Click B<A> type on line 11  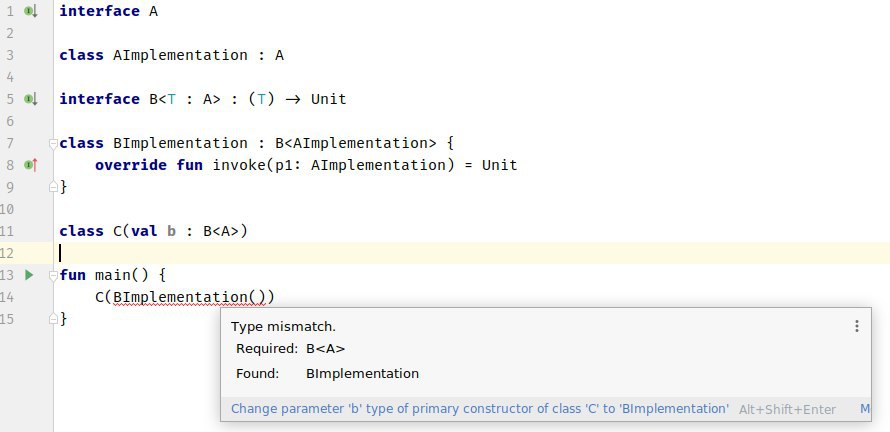221,231
